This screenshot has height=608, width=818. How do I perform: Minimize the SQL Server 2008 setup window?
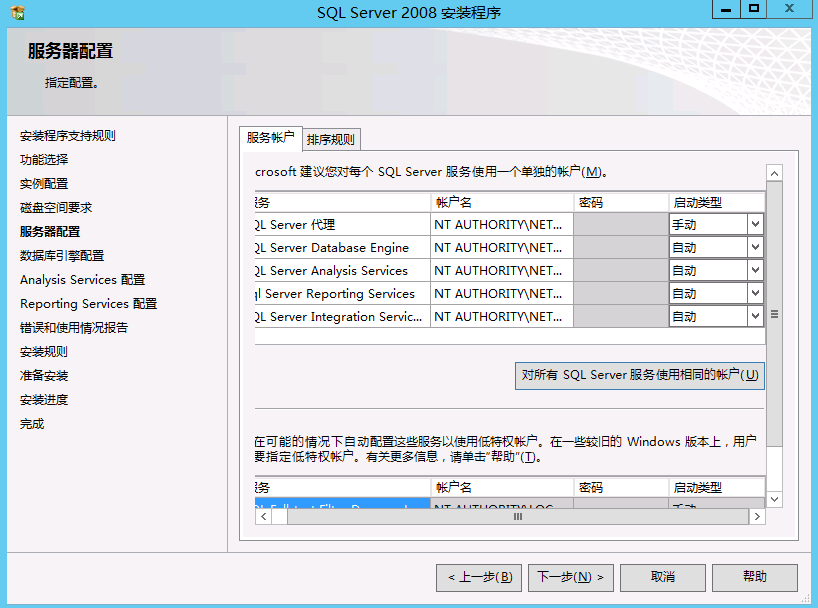[726, 9]
